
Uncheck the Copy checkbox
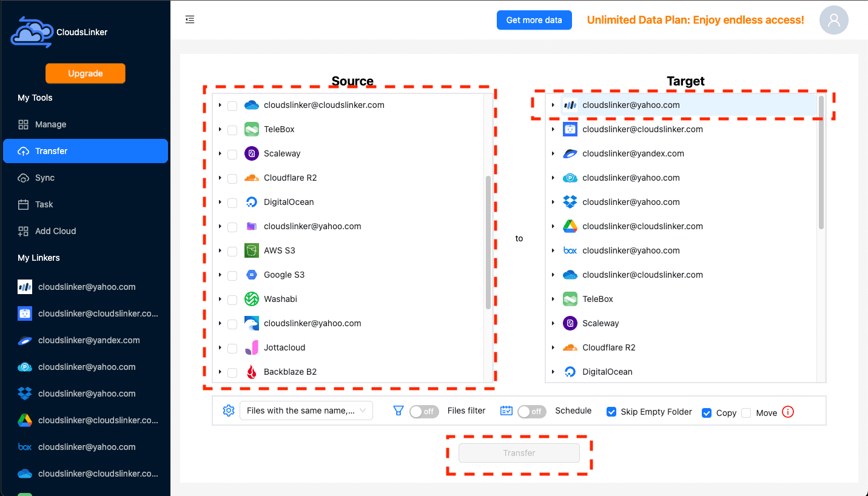pyautogui.click(x=707, y=412)
